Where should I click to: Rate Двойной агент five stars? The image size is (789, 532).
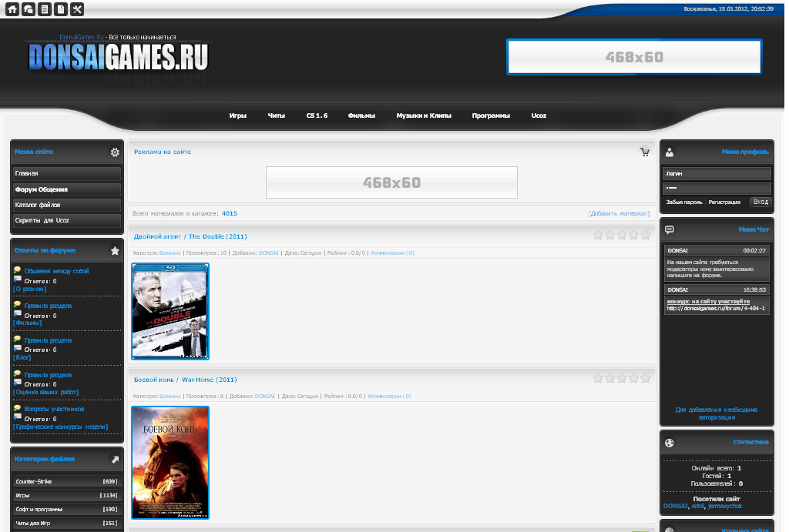[x=645, y=235]
